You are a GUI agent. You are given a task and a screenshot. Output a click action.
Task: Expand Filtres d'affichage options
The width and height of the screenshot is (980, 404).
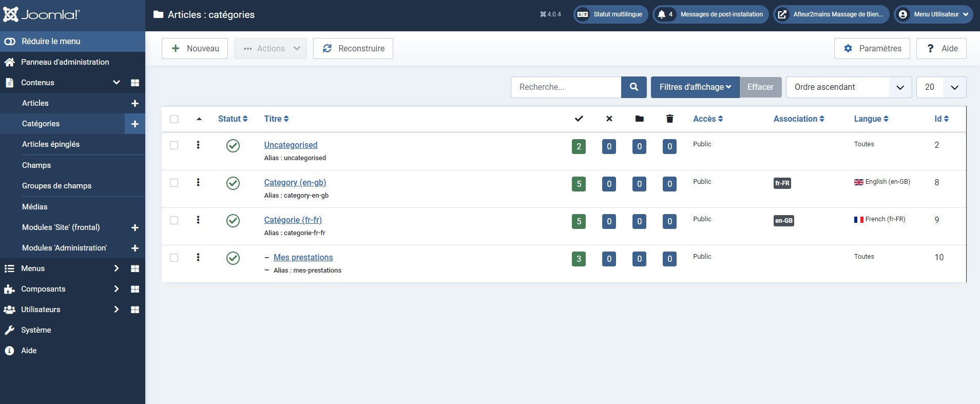pyautogui.click(x=695, y=87)
